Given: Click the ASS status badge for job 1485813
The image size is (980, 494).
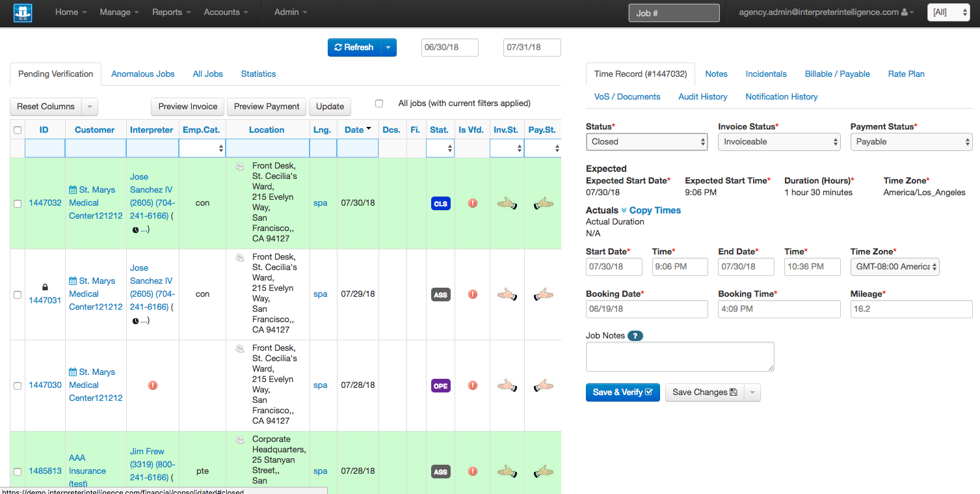Looking at the screenshot, I should click(440, 472).
